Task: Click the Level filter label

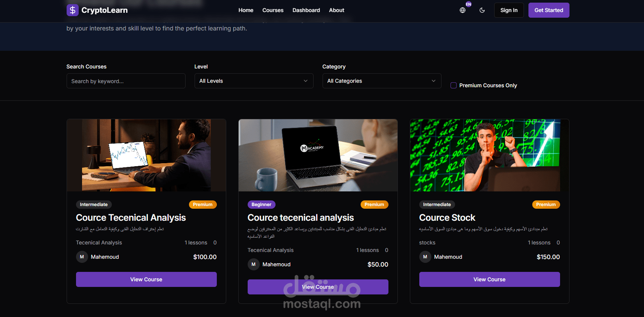Action: 201,67
